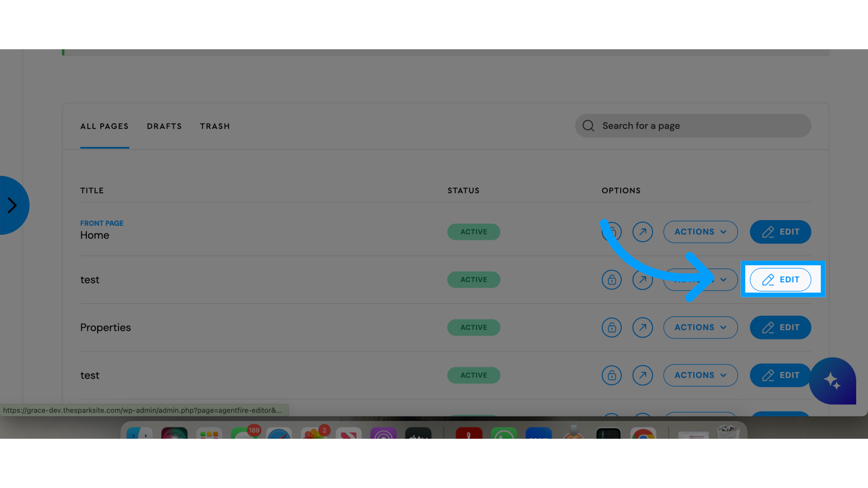Click the external link icon for Home page
Screen dimensions: 868x488
click(643, 231)
